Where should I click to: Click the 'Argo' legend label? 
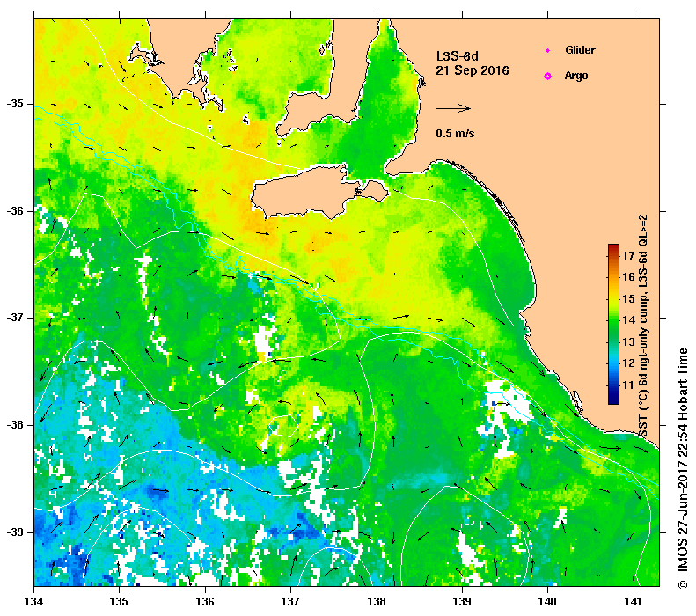point(576,76)
